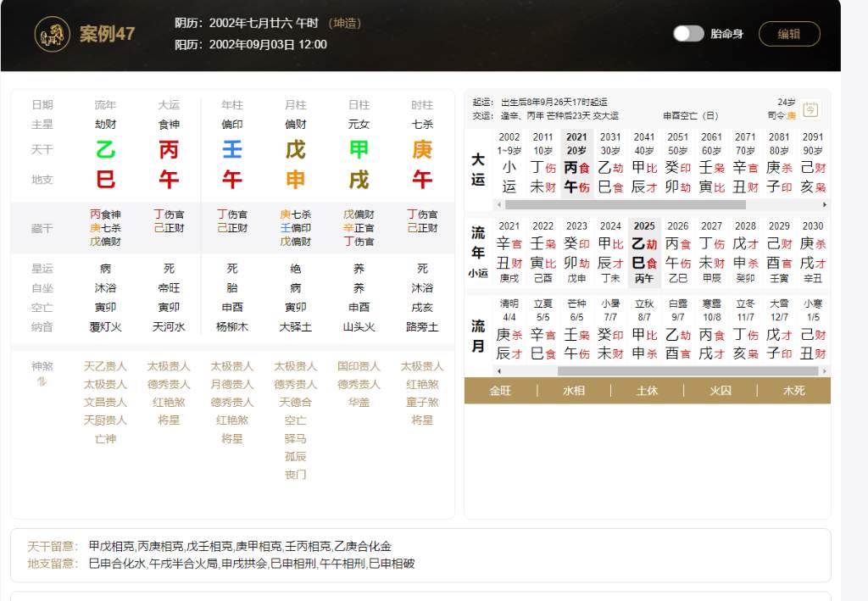Screen dimensions: 868x601
Task: Click the 金旺 element status tab
Action: pyautogui.click(x=500, y=391)
